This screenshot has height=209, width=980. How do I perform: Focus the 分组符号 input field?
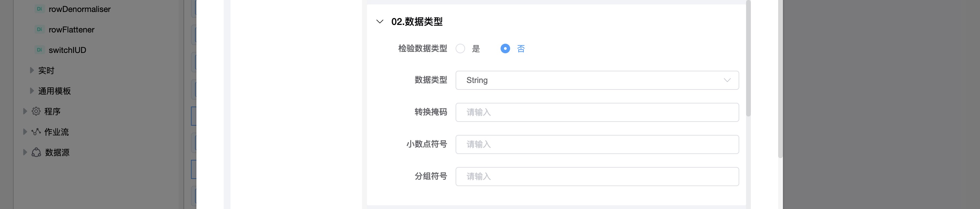click(597, 177)
